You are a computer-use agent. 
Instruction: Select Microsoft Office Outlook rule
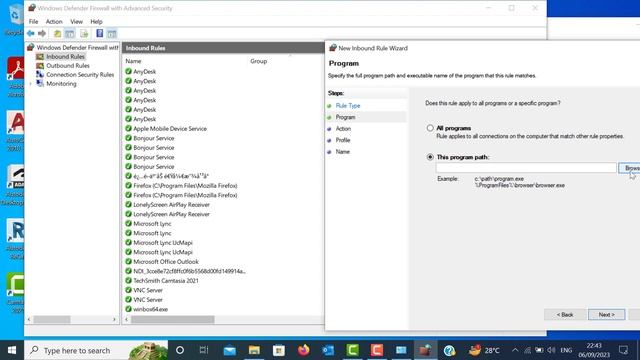coord(166,261)
